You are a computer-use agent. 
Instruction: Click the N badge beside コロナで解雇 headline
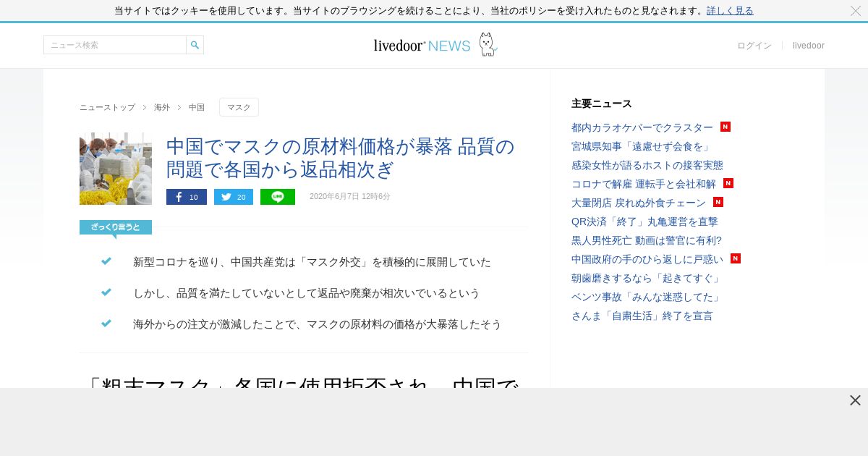(x=728, y=183)
